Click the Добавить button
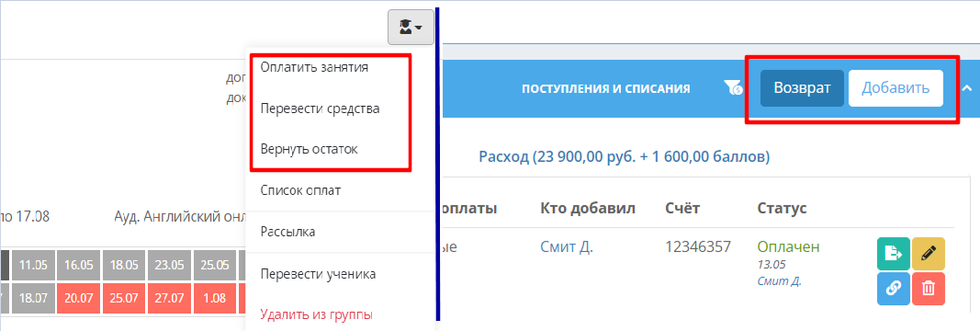This screenshot has height=331, width=980. click(896, 88)
